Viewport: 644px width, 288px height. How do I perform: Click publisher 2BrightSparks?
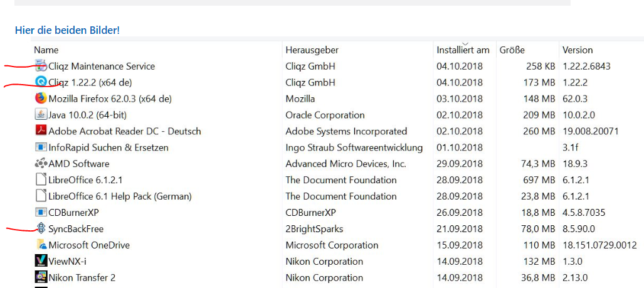click(x=314, y=229)
